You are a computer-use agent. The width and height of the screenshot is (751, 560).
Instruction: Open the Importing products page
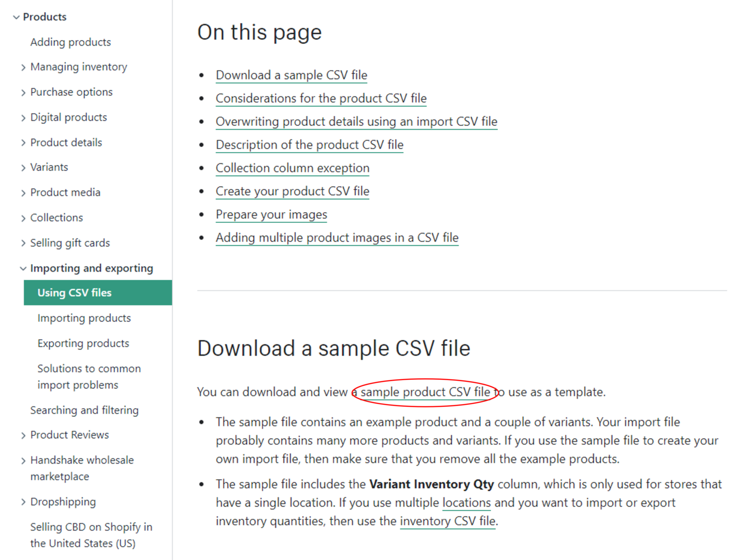[x=84, y=317]
